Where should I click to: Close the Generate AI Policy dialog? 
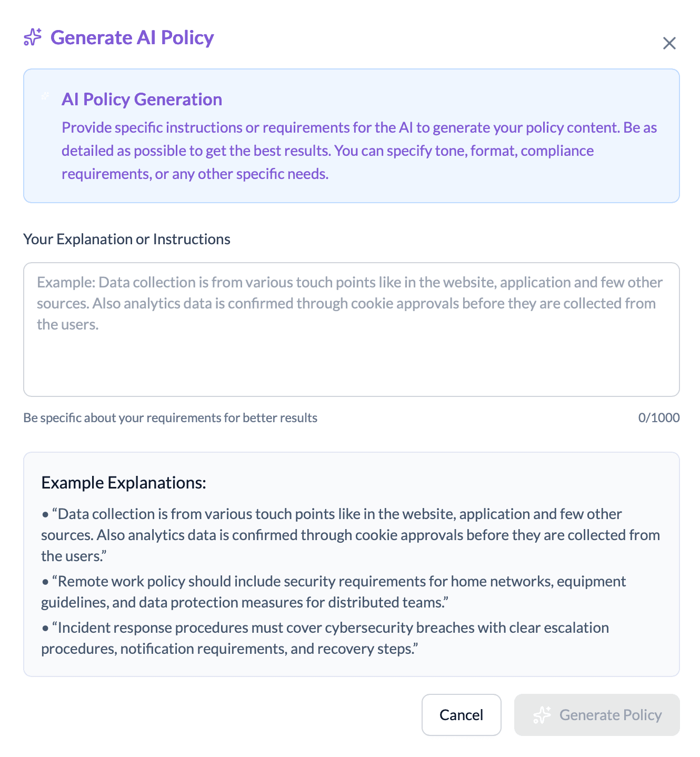point(669,43)
